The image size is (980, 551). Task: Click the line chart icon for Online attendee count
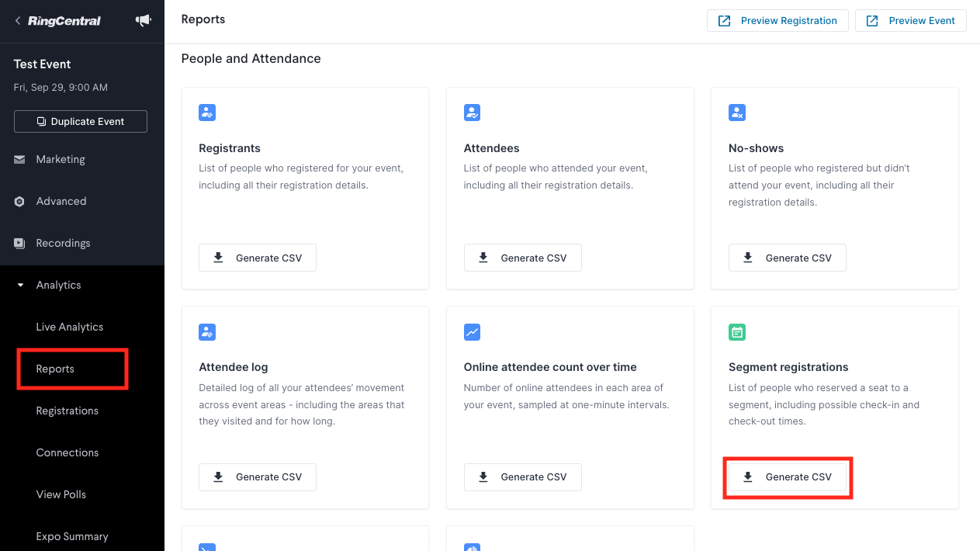pos(472,332)
